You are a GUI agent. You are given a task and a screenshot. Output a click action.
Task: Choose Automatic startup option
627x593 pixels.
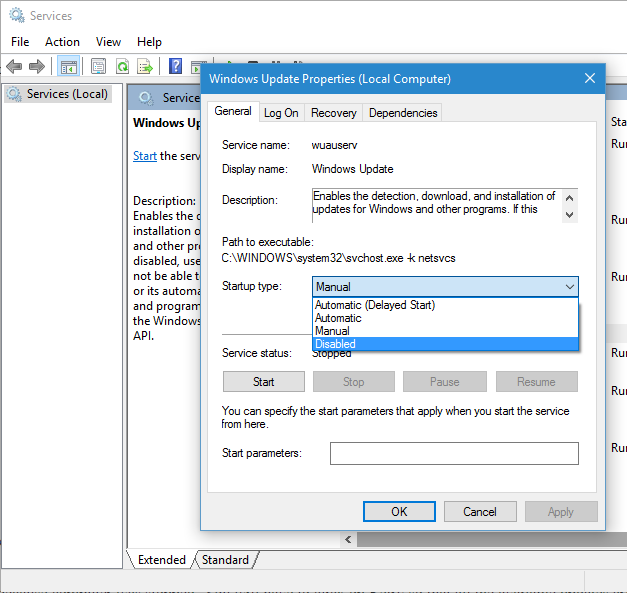[x=445, y=318]
